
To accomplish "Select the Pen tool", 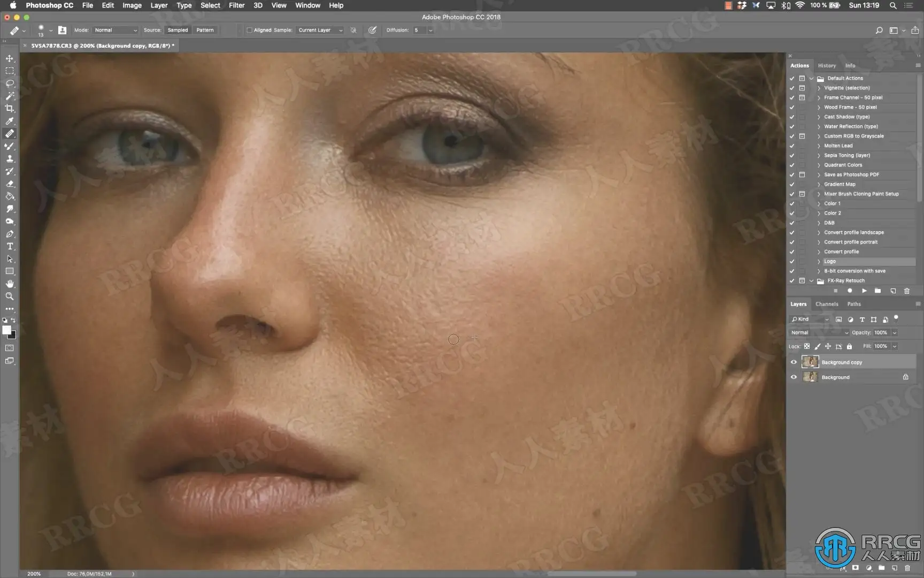I will point(10,234).
